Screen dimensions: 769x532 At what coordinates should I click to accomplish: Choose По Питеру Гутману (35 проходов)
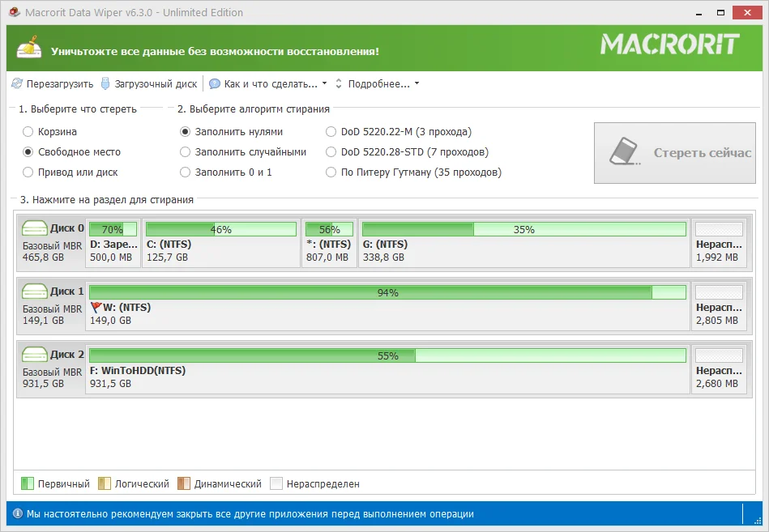331,172
